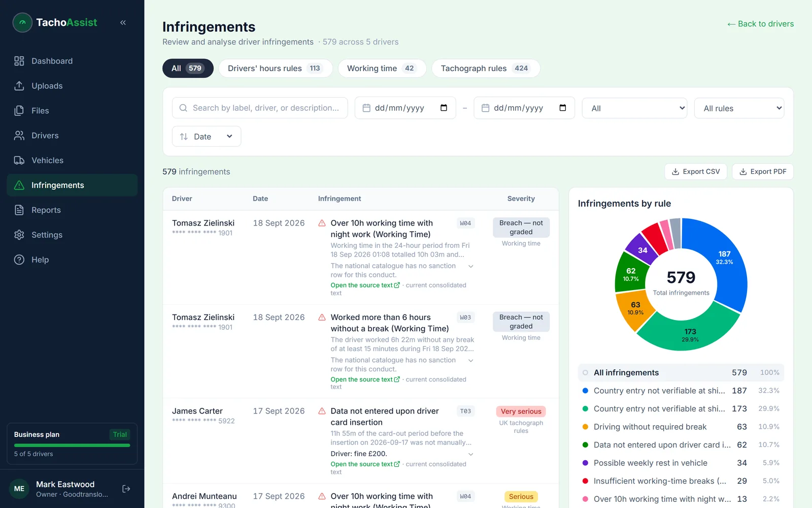Open Dashboard from the sidebar

[72, 61]
